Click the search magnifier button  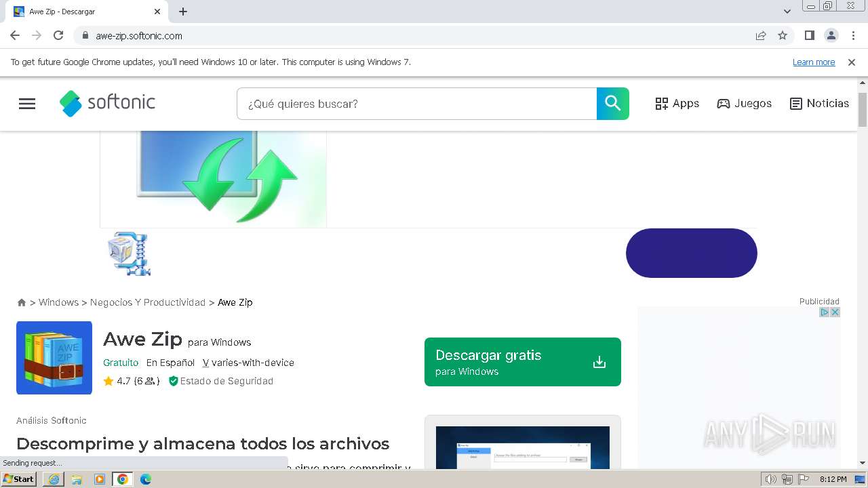pos(613,104)
